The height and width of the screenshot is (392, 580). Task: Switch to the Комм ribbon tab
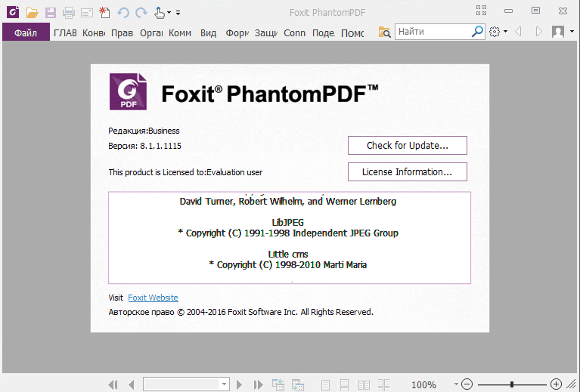180,33
